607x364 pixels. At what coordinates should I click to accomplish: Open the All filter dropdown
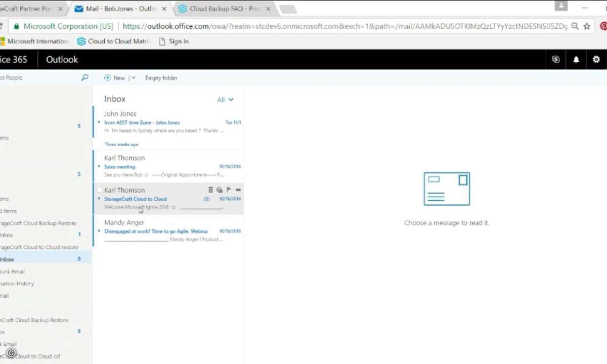(x=226, y=100)
